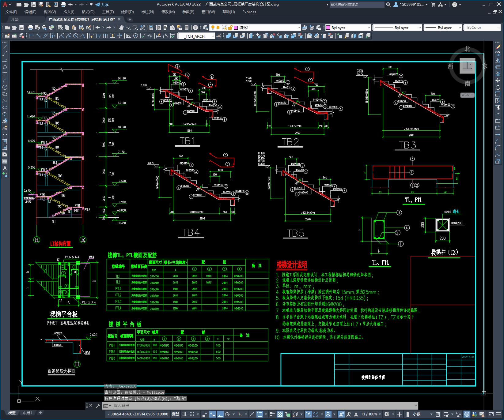Click the Help question mark toolbar icon
The image size is (504, 420).
tap(195, 28)
